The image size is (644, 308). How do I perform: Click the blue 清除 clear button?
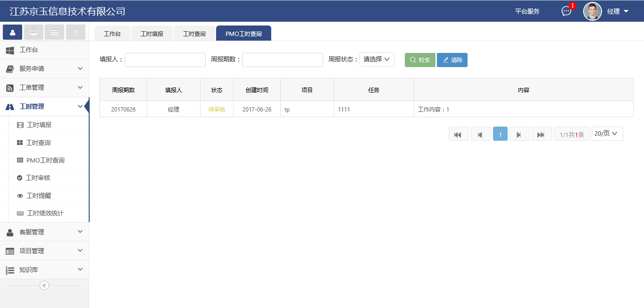[x=452, y=60]
